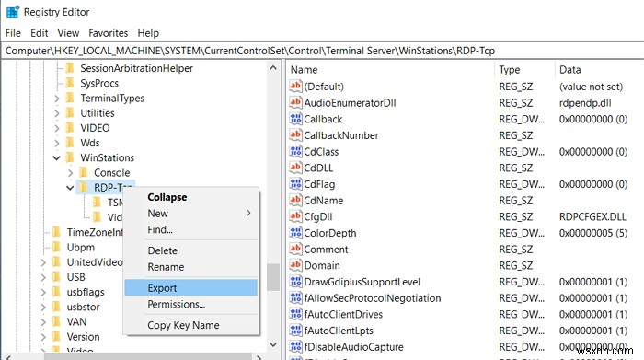Choose Collapse in the context menu

(191, 197)
